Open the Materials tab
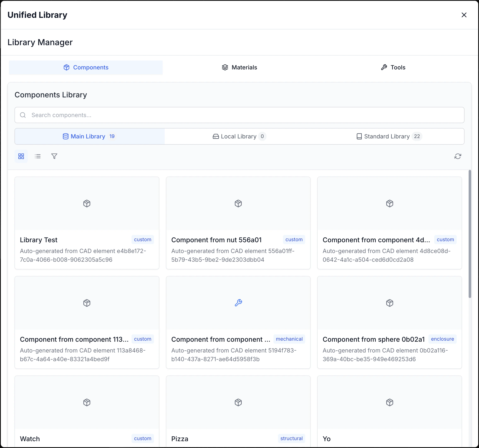The width and height of the screenshot is (479, 448). click(x=239, y=68)
